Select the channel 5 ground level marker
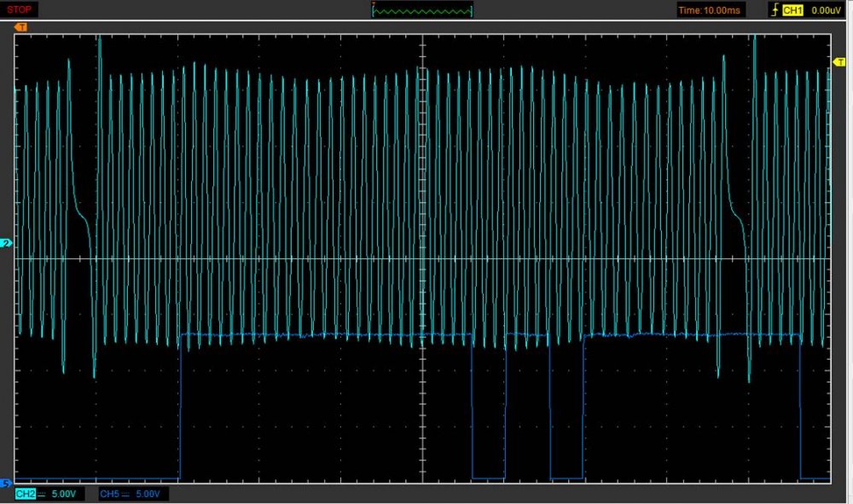The image size is (853, 504). [x=7, y=484]
